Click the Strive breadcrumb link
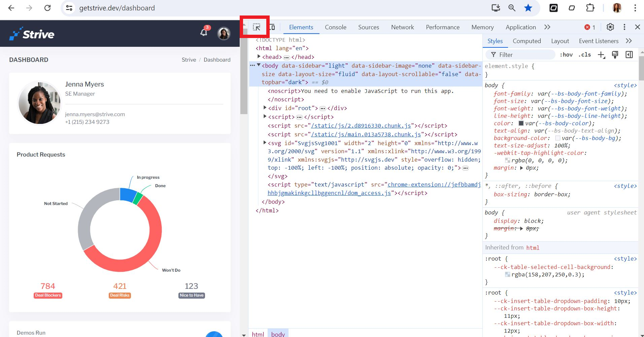 click(189, 60)
